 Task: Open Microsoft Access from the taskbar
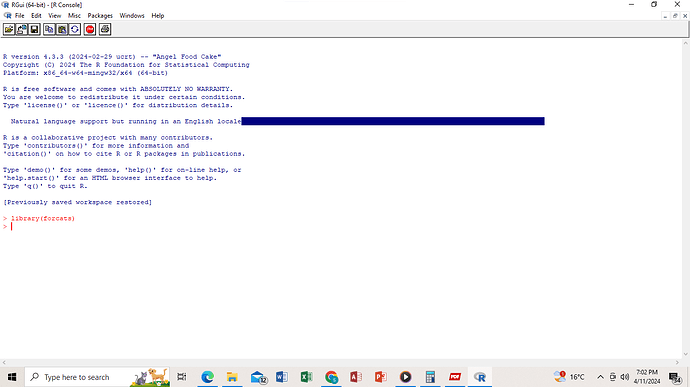coord(356,377)
